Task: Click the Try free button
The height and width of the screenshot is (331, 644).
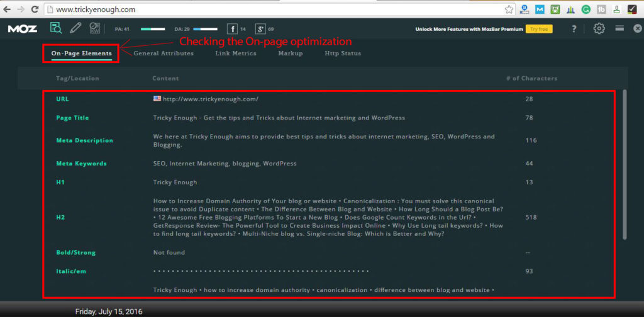Action: click(x=540, y=29)
